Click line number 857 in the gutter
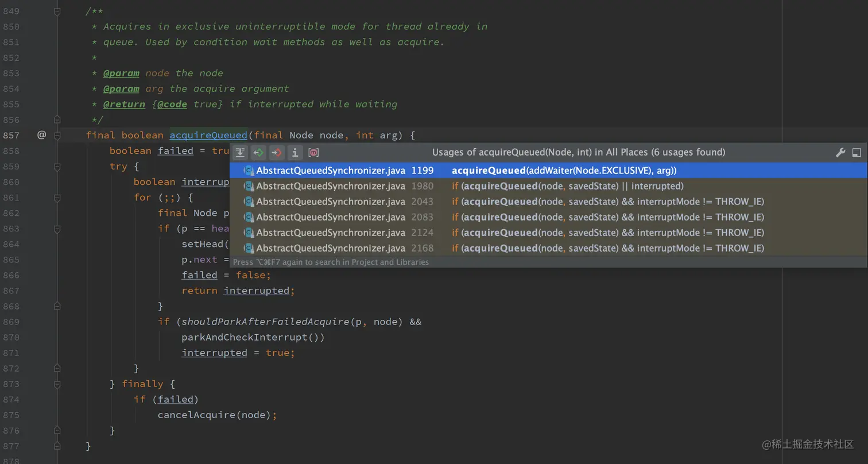 click(x=11, y=135)
